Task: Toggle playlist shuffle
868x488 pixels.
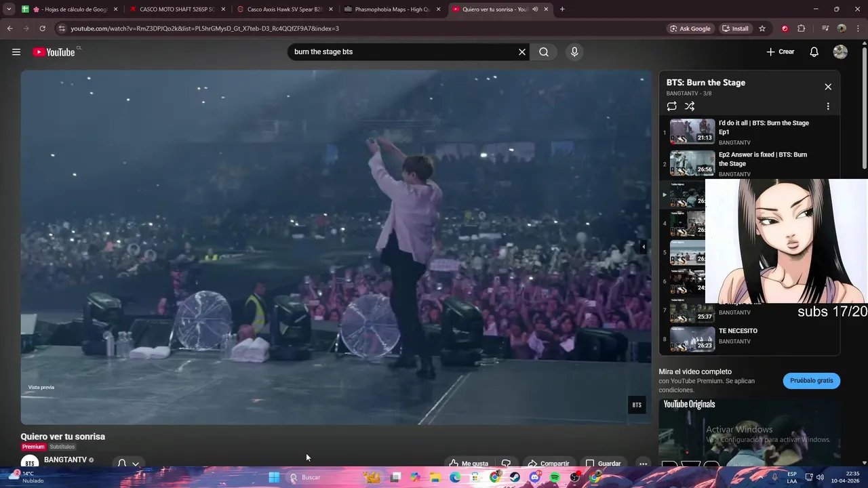Action: coord(690,106)
